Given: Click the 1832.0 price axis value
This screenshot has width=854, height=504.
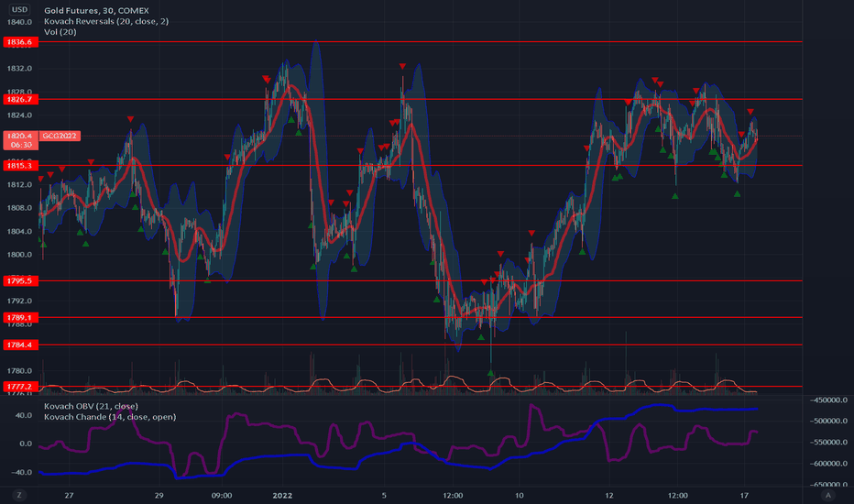Looking at the screenshot, I should pyautogui.click(x=19, y=69).
